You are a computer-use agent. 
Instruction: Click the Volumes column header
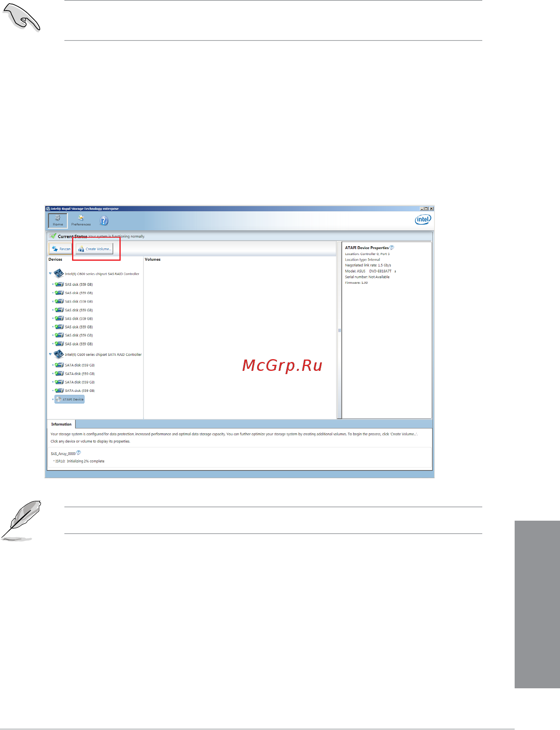153,260
